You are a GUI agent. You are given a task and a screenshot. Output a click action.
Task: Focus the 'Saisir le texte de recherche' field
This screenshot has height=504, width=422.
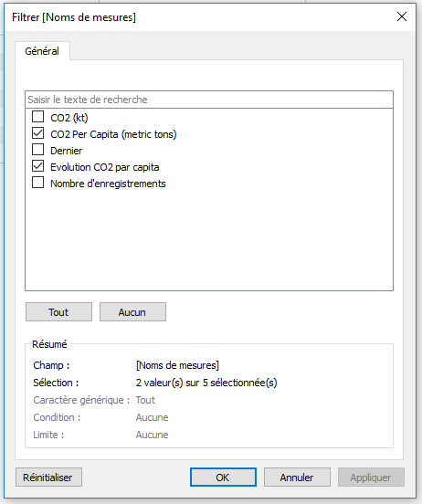tap(209, 100)
